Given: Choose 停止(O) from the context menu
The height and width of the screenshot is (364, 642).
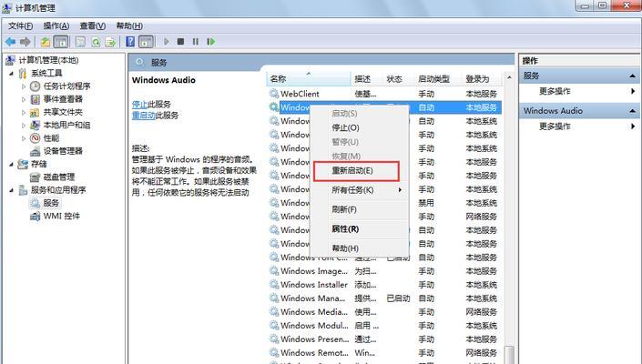Looking at the screenshot, I should (x=361, y=127).
